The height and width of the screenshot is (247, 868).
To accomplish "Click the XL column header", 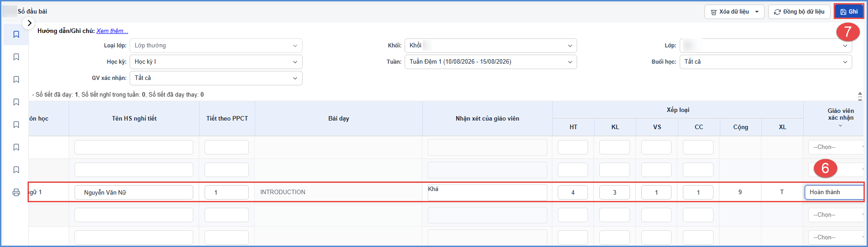I will point(783,127).
